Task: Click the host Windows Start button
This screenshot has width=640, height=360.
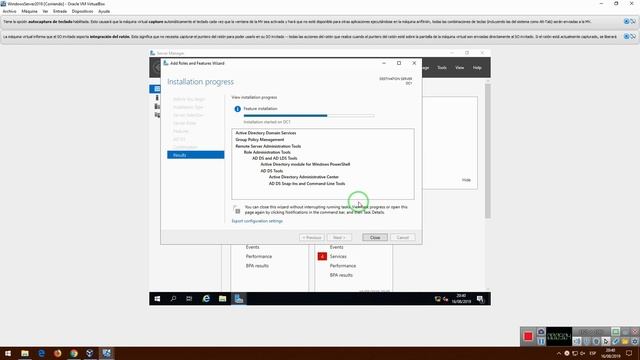Action: [x=8, y=353]
